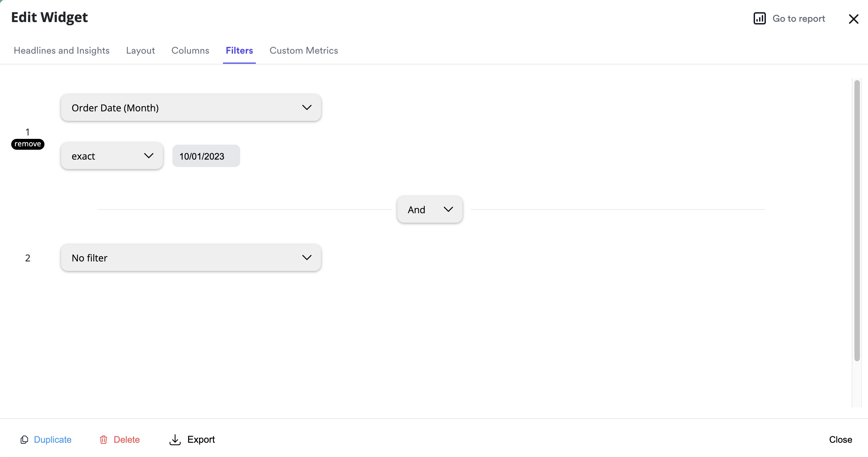Click the Export download icon

point(175,440)
